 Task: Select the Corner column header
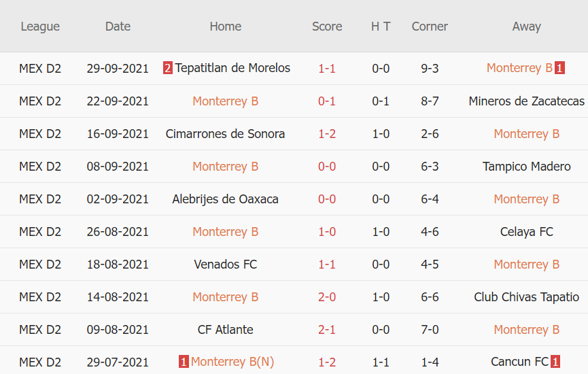430,27
